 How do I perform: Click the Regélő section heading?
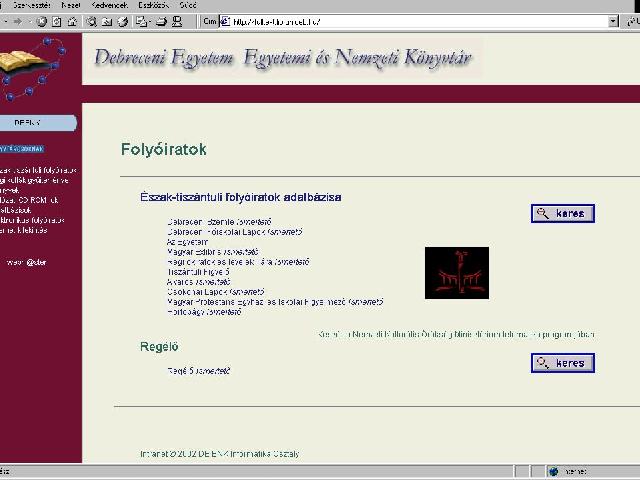(x=159, y=347)
